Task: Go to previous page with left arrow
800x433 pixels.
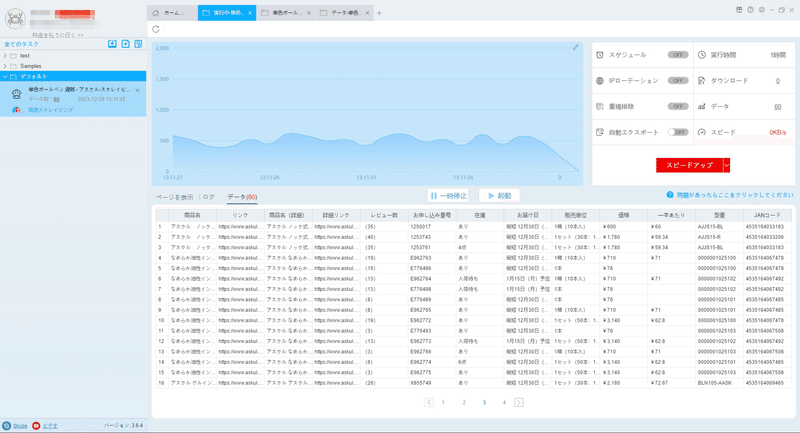Action: pyautogui.click(x=429, y=402)
